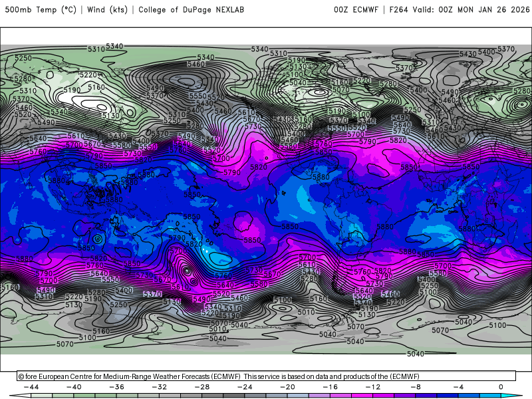Screen dimensions: 532x399
Task: Click the "500mb Temp (°C)" title text
Action: click(41, 9)
